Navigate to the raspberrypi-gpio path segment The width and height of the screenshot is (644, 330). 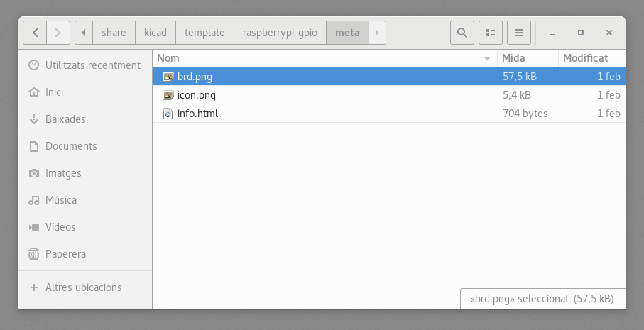(280, 33)
